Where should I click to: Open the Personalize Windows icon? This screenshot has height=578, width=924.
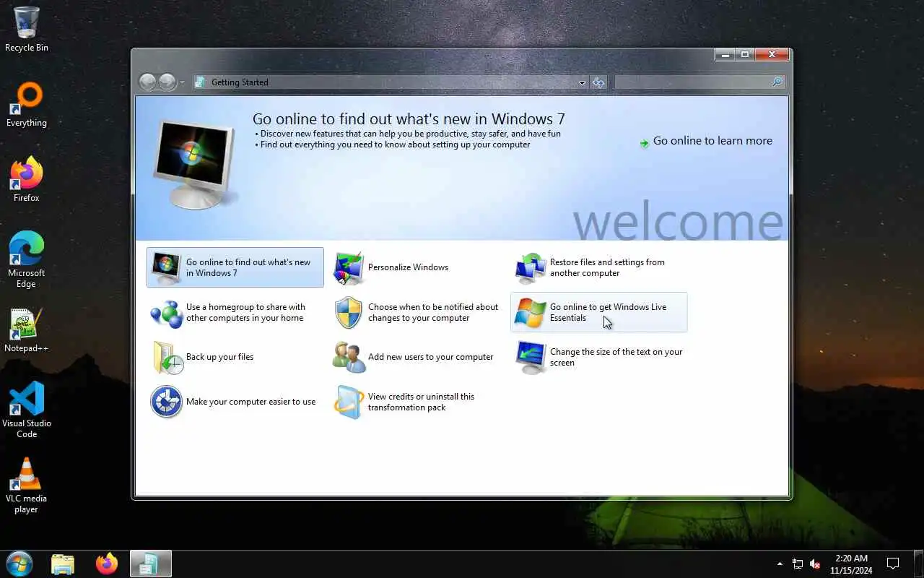(x=349, y=268)
